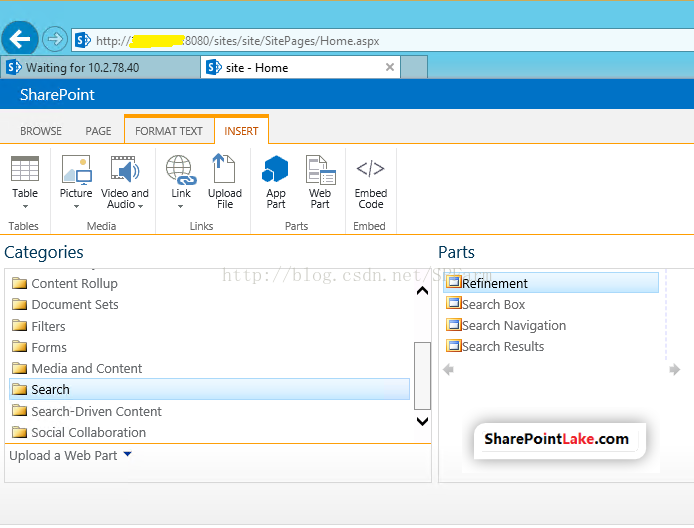Click the Upload a Web Part text
Image resolution: width=694 pixels, height=528 pixels.
[x=63, y=455]
